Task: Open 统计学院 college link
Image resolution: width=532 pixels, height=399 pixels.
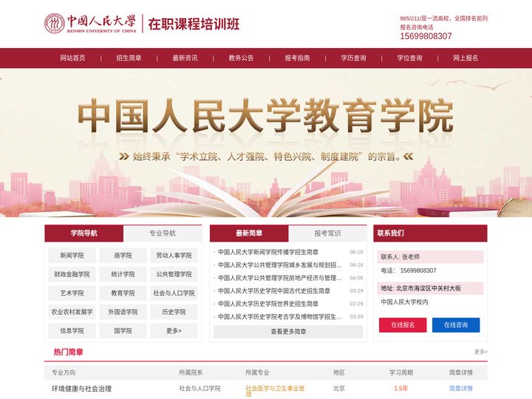Action: pyautogui.click(x=123, y=274)
